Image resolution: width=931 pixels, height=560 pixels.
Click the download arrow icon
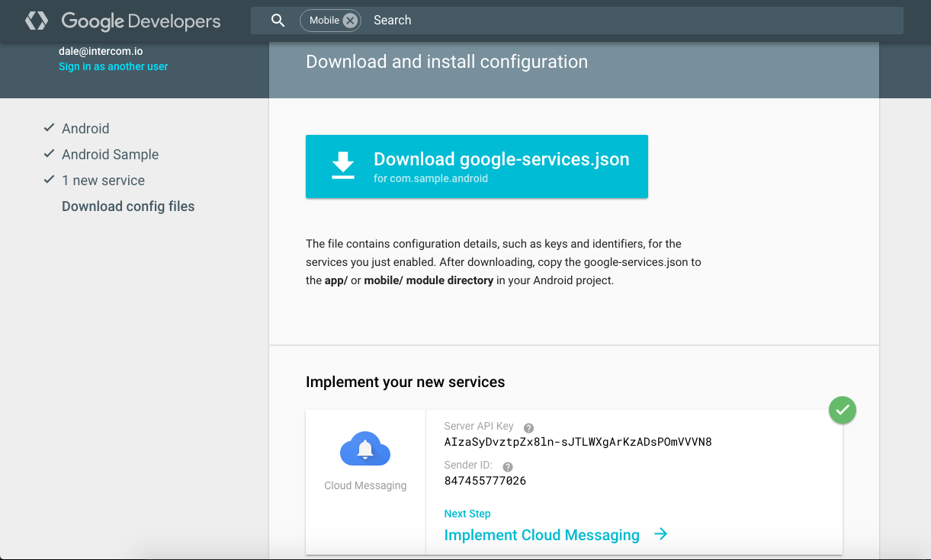343,165
